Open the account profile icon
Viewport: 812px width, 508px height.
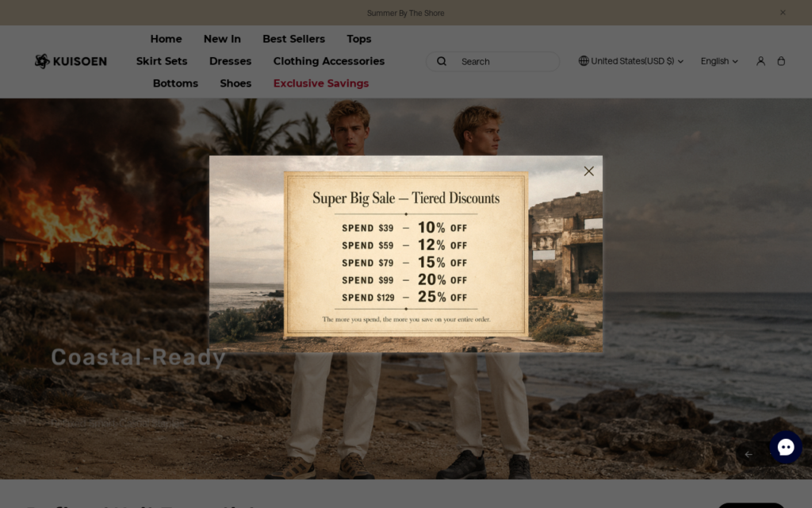coord(760,61)
